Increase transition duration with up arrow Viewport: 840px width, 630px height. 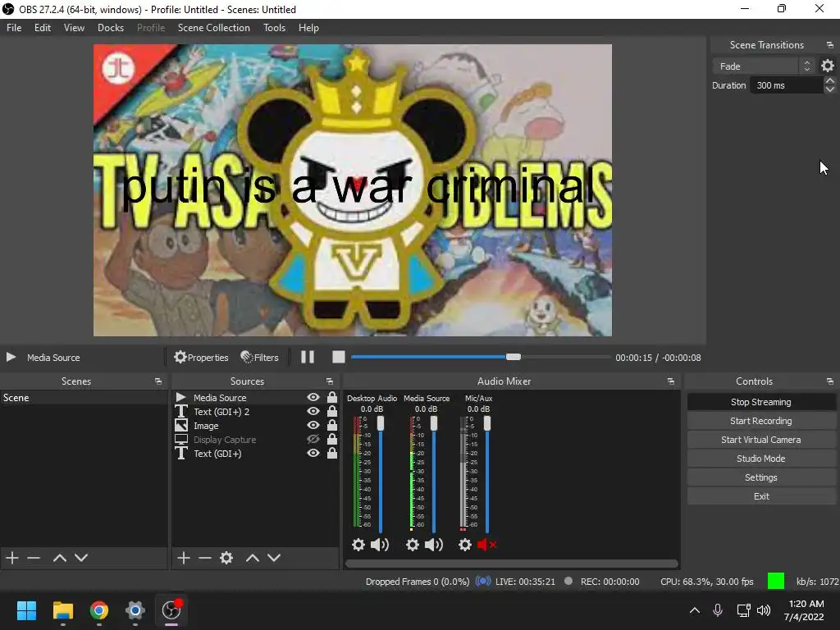[830, 81]
